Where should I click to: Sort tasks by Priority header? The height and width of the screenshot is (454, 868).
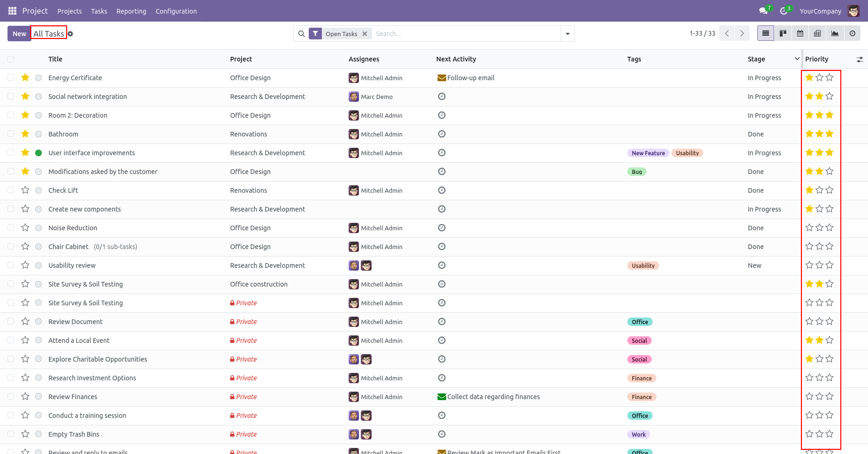pyautogui.click(x=817, y=59)
